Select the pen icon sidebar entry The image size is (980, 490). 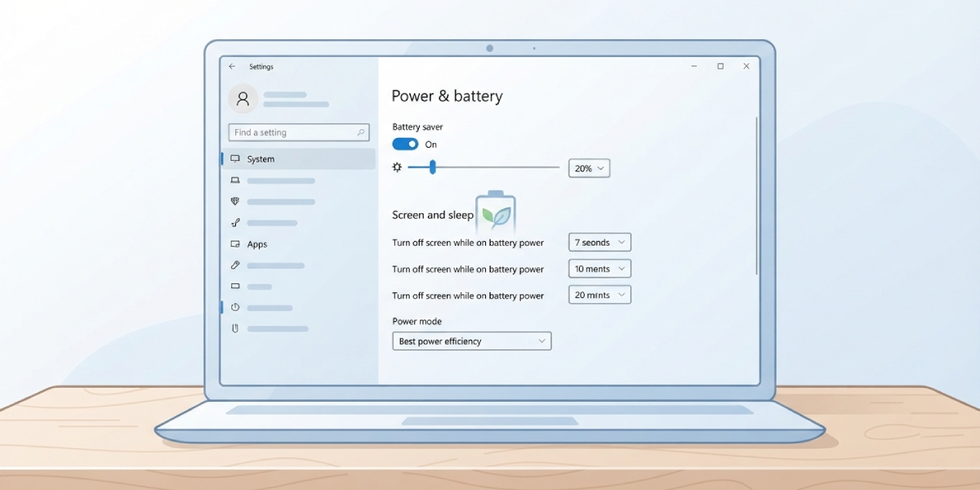(235, 265)
